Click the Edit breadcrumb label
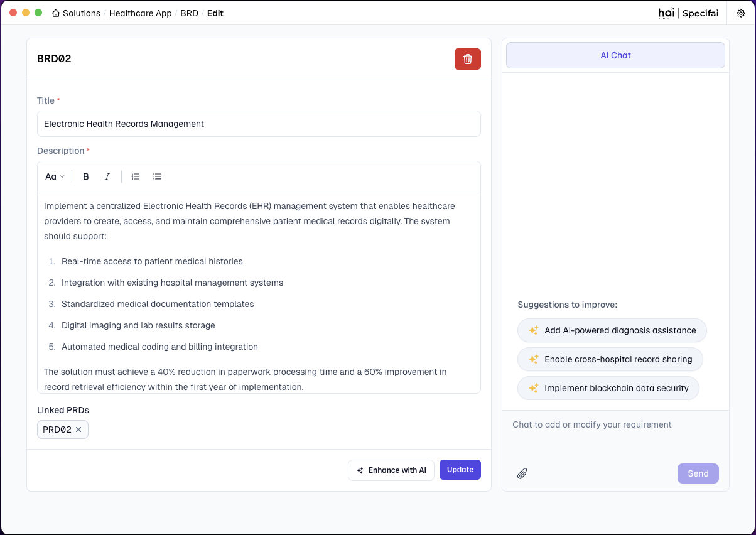Screen dimensions: 756x535 tap(215, 13)
